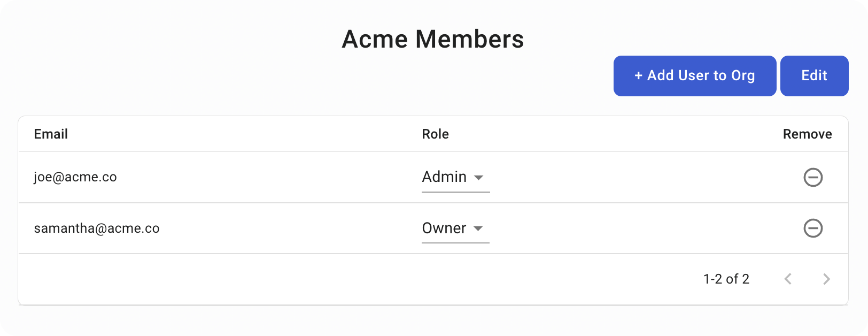Click the blank space between Role and Remove headers
The image size is (868, 336).
coord(615,134)
